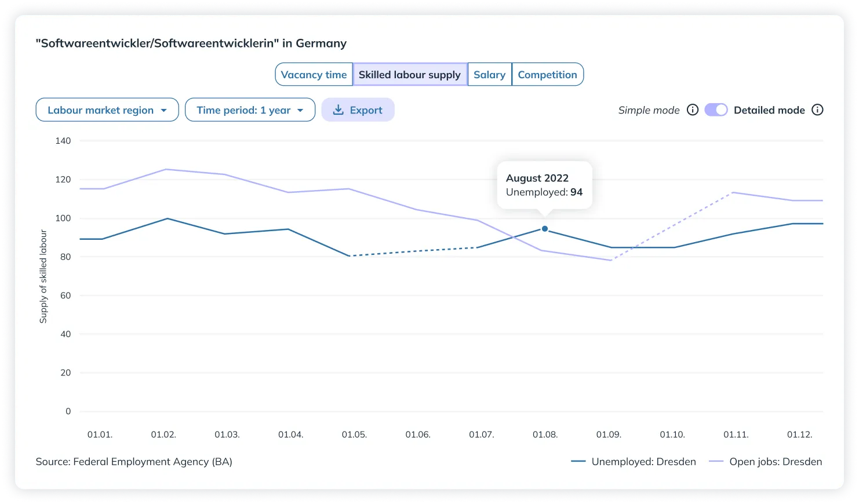This screenshot has width=859, height=504.
Task: Switch to the Vacancy time tab
Action: (314, 75)
